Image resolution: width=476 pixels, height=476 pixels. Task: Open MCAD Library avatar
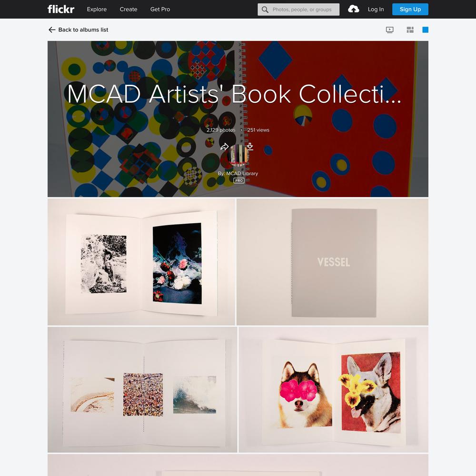pos(238,155)
